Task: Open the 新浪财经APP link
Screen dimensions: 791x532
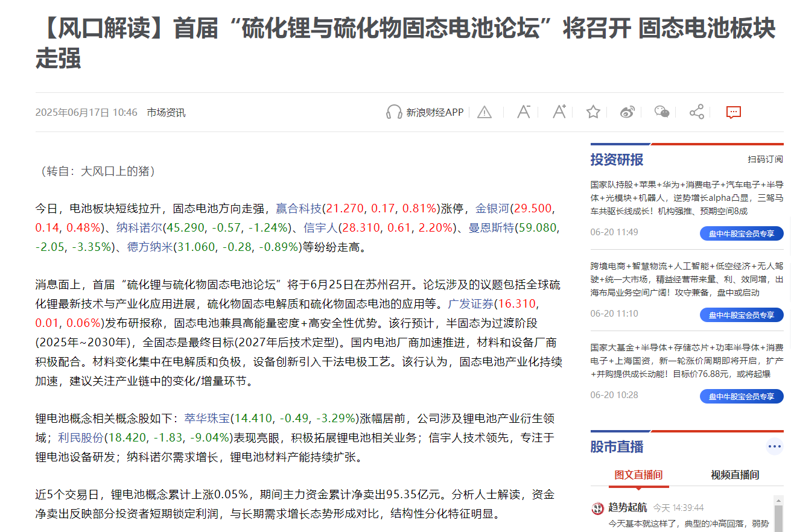Action: pos(434,112)
